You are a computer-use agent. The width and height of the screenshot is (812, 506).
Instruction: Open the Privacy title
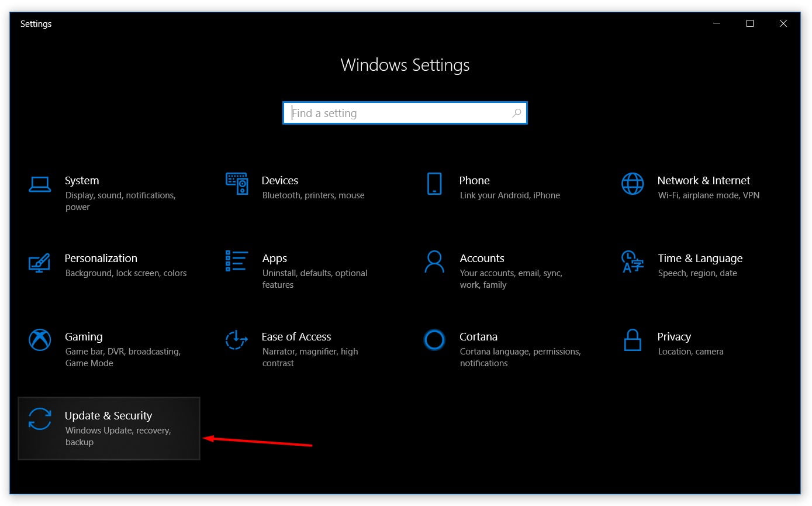click(674, 337)
